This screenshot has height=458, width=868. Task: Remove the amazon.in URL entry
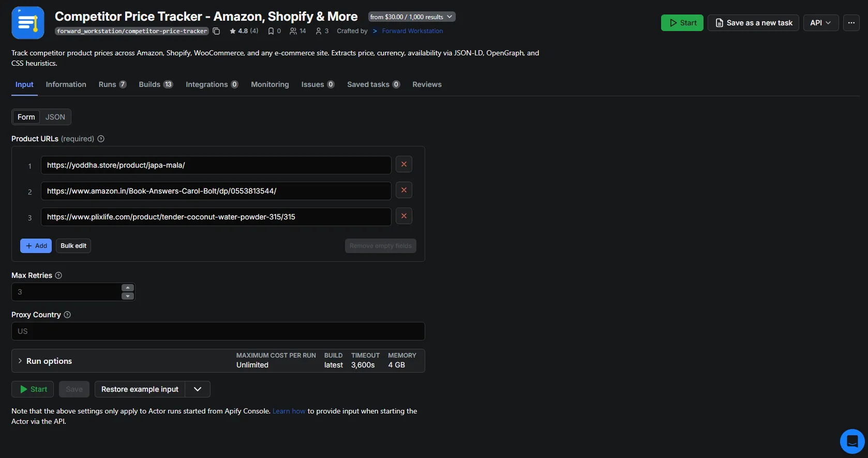[404, 190]
